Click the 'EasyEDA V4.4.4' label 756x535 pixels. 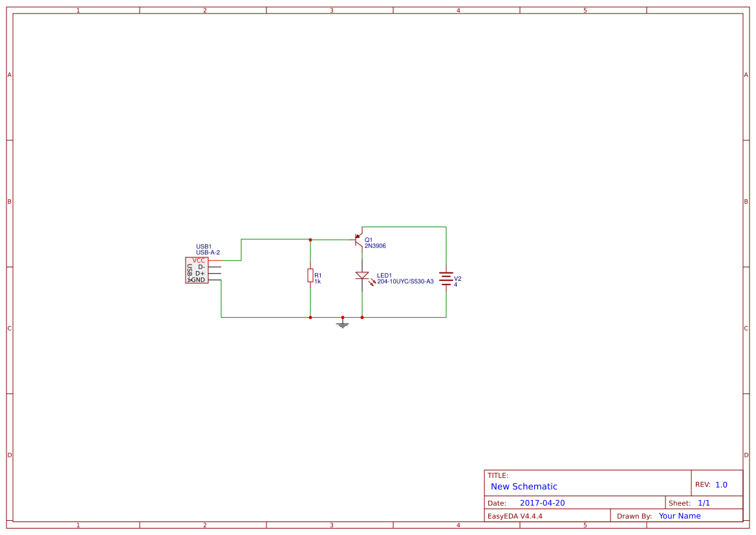click(514, 516)
